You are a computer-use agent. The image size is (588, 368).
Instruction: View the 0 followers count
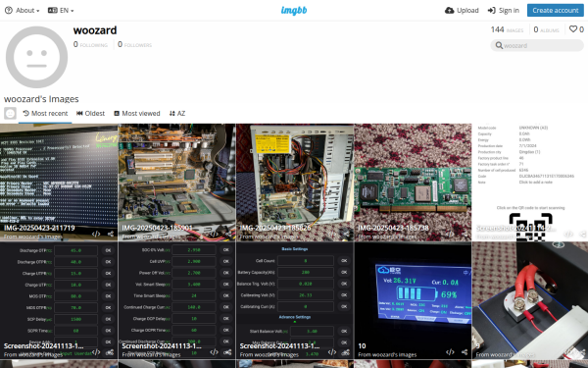point(134,45)
